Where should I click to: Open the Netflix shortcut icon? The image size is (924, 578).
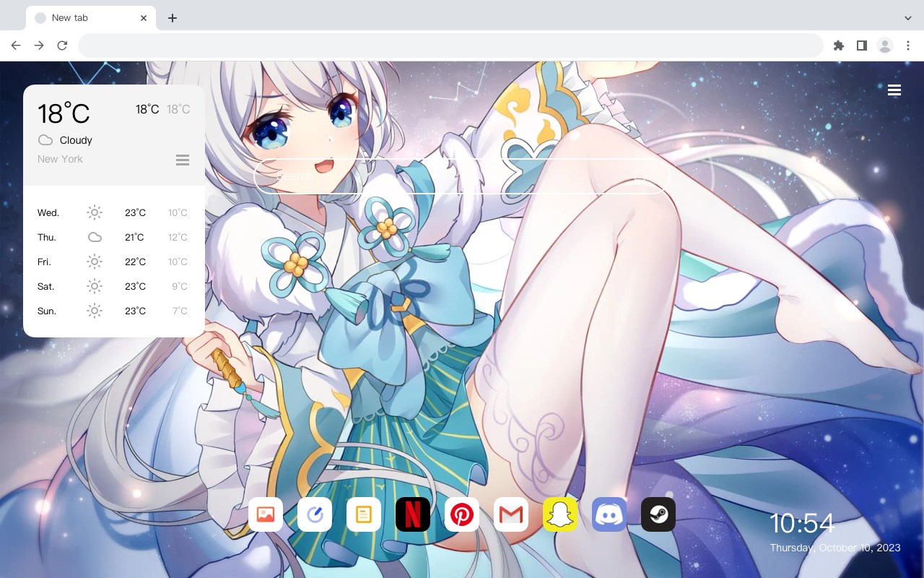(x=413, y=514)
